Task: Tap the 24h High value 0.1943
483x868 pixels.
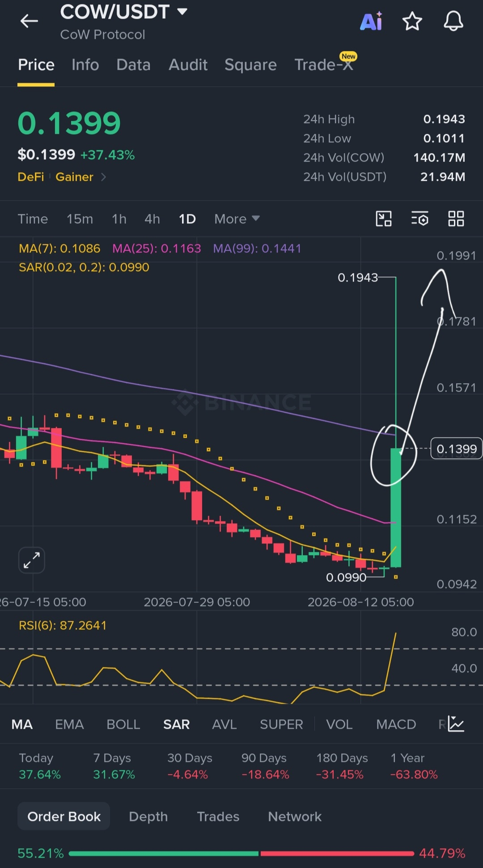Action: click(x=444, y=119)
